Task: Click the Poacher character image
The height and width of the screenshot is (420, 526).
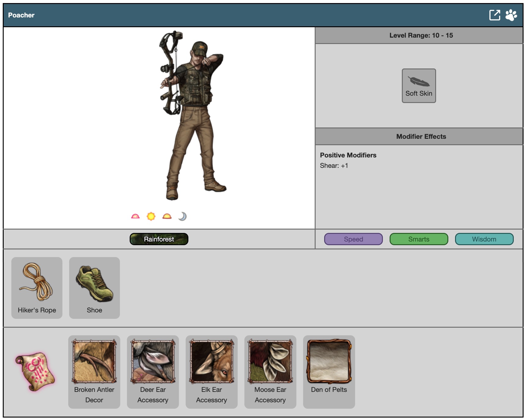Action: coord(191,116)
